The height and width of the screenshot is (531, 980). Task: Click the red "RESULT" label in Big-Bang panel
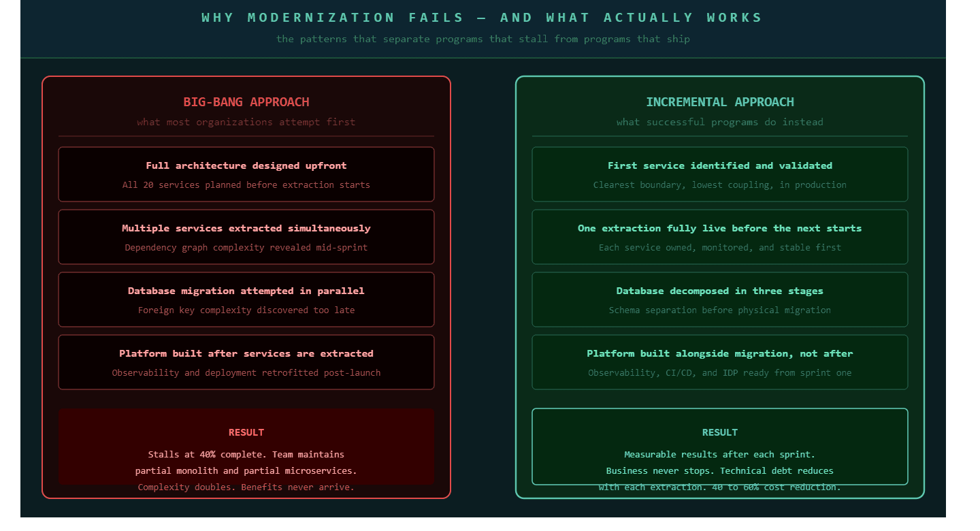(246, 433)
